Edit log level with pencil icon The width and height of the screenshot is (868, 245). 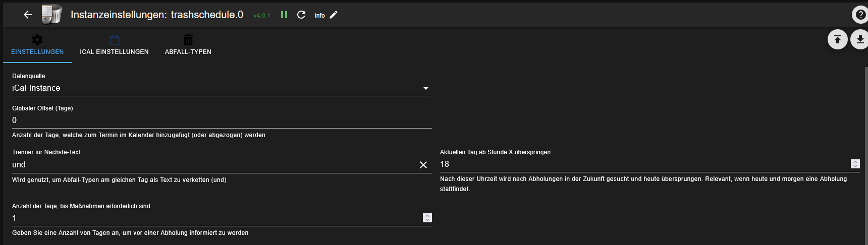click(334, 15)
